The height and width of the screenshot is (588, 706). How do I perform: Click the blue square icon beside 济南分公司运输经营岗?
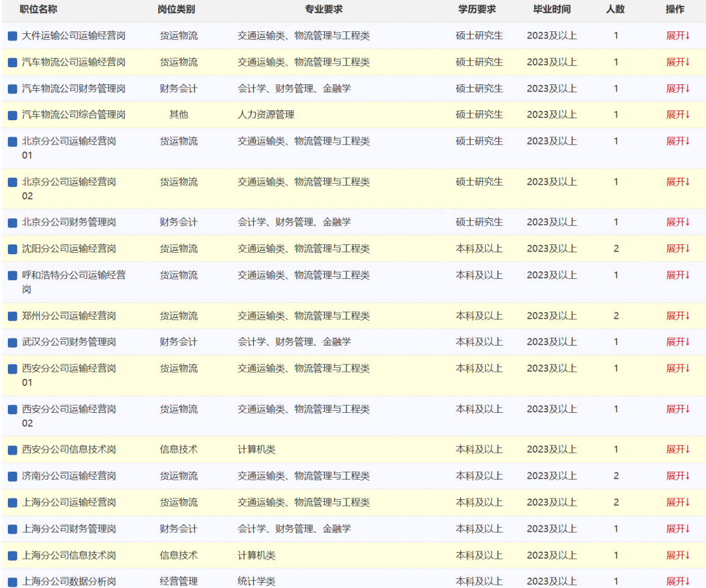(x=12, y=476)
